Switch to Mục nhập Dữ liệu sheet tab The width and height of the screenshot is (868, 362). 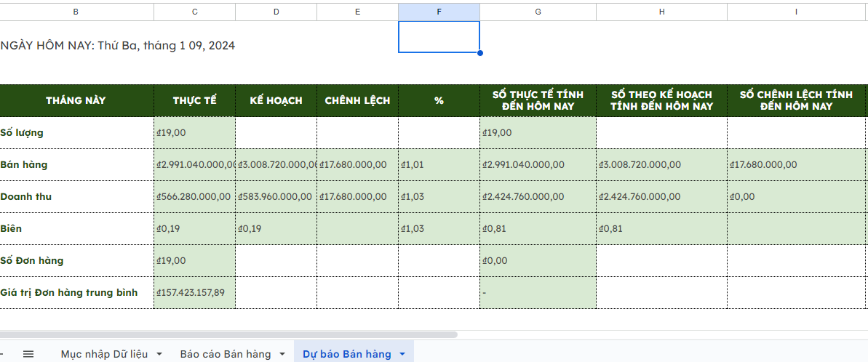(x=104, y=354)
